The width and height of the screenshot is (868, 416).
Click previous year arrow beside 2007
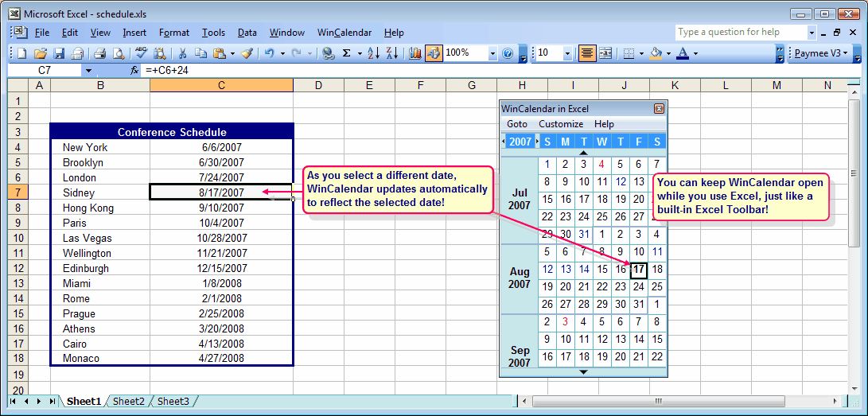(503, 141)
